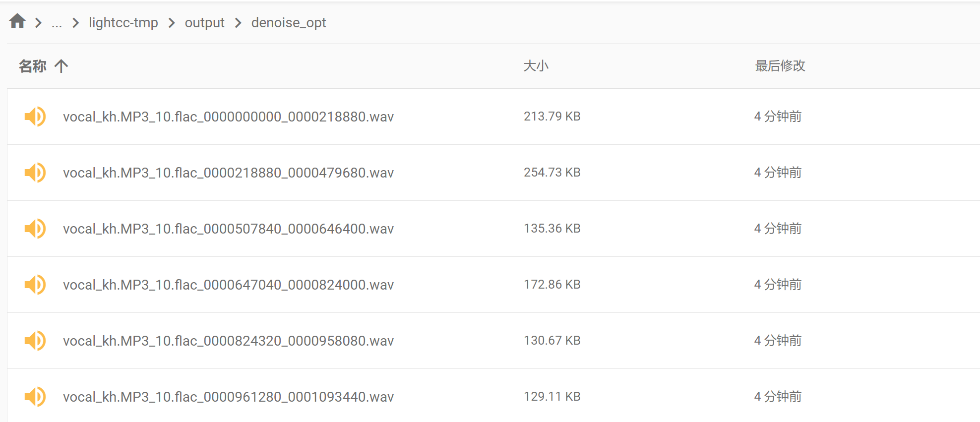Image resolution: width=980 pixels, height=422 pixels.
Task: Click speaker icon of 0000647040_0000824000.wav file
Action: pos(35,285)
